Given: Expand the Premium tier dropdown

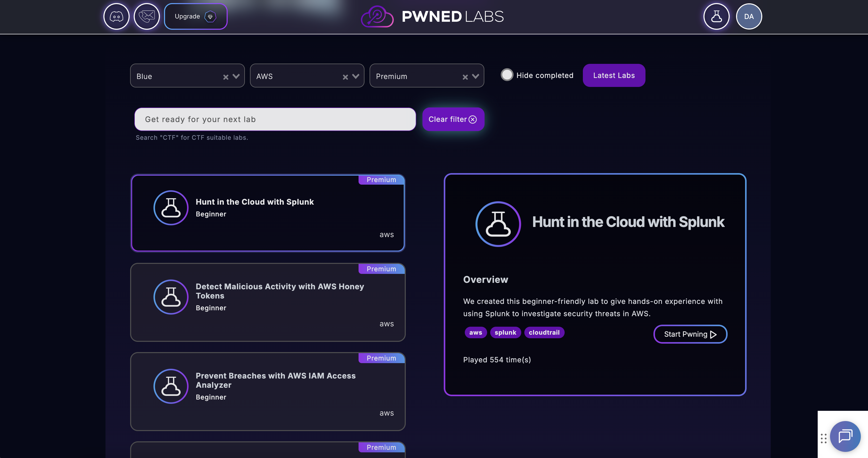Looking at the screenshot, I should click(x=475, y=76).
